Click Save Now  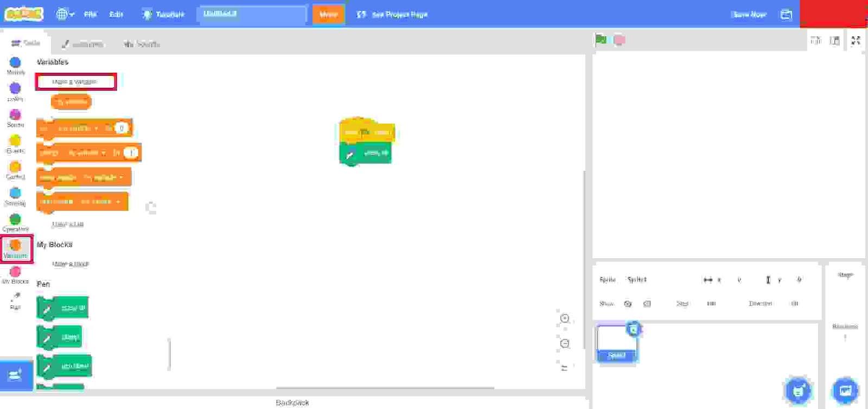coord(749,14)
